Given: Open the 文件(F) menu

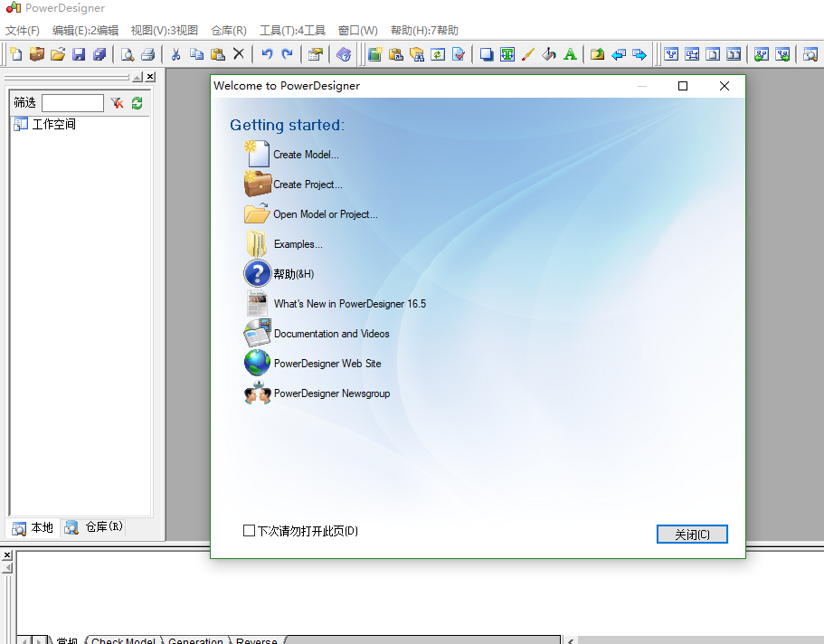Looking at the screenshot, I should point(23,31).
